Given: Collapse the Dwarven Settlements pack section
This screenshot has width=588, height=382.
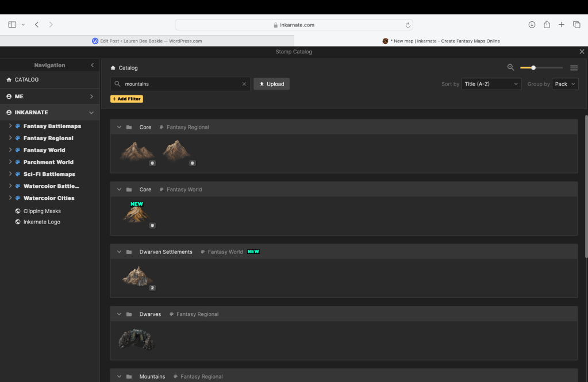Looking at the screenshot, I should pos(119,252).
